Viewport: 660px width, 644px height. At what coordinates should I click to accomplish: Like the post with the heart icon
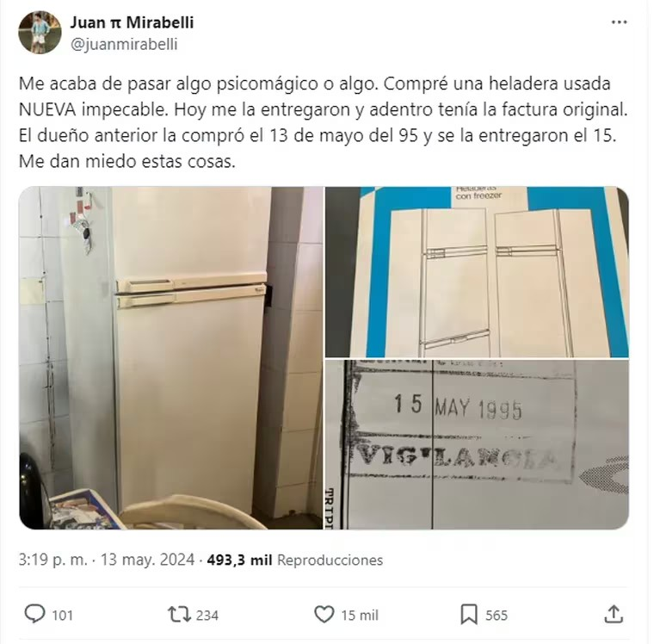[x=324, y=615]
